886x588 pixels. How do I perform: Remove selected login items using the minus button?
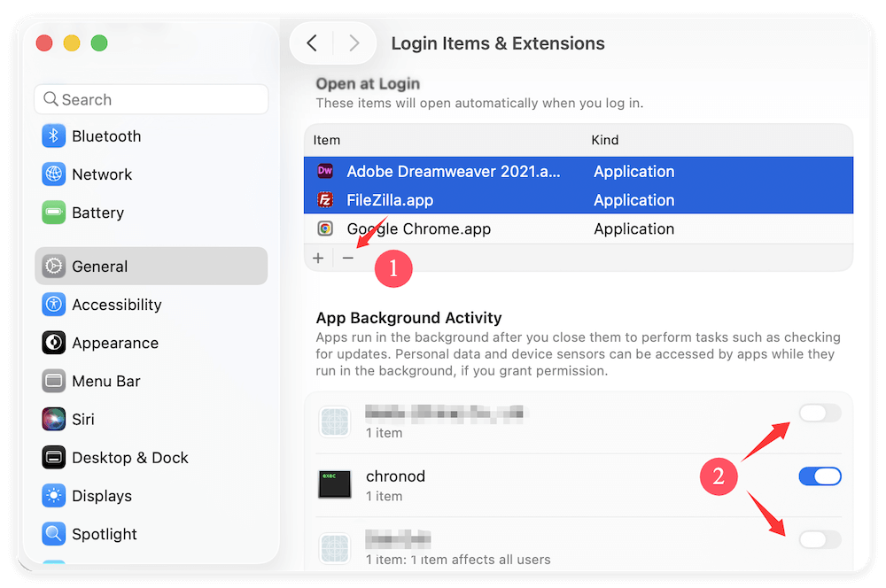(347, 258)
